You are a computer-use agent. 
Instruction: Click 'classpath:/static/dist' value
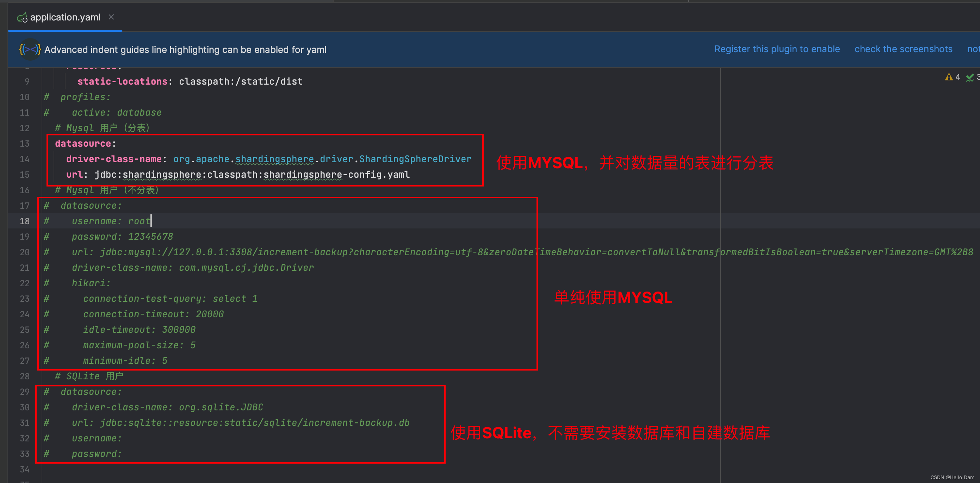click(x=241, y=81)
